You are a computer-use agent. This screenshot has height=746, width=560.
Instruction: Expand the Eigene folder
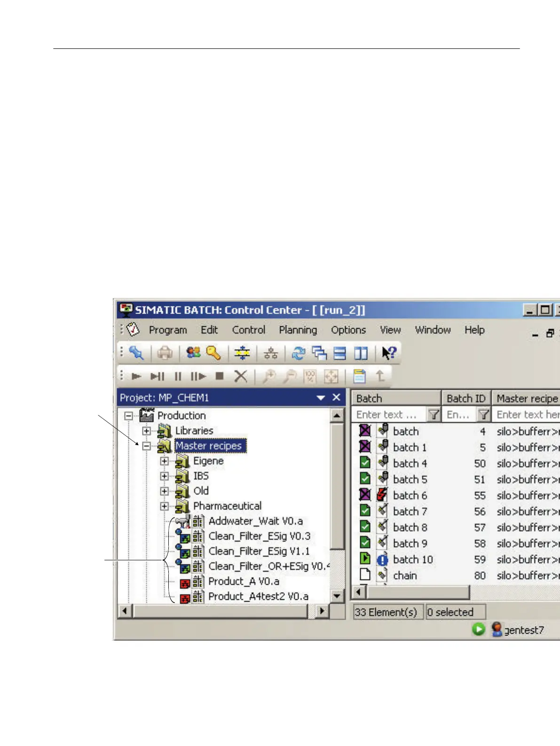pos(164,461)
